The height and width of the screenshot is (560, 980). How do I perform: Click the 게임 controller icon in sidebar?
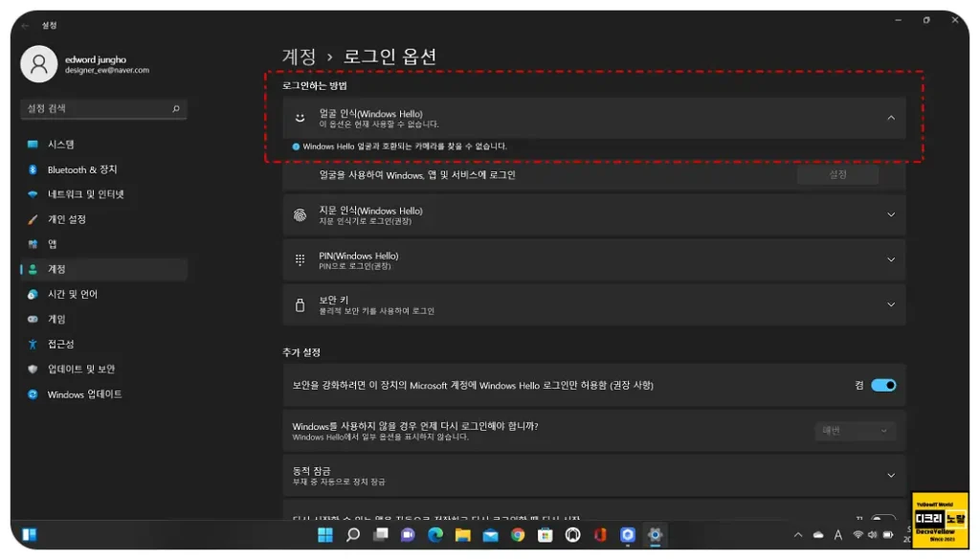tap(33, 319)
